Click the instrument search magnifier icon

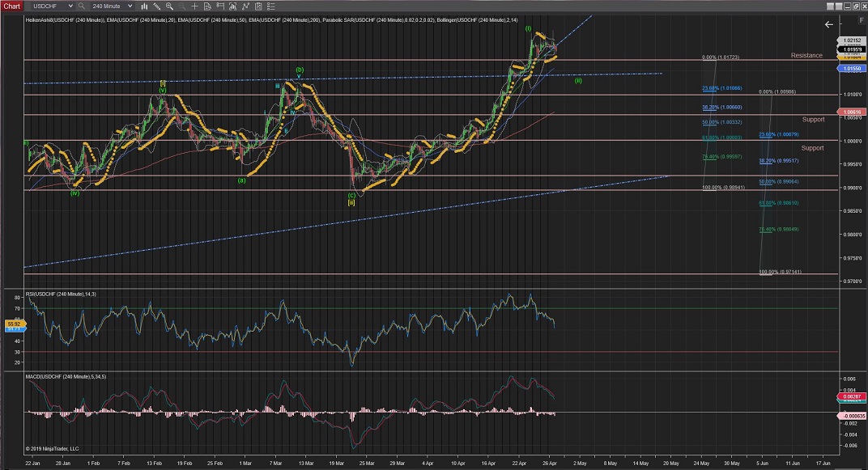tap(81, 6)
